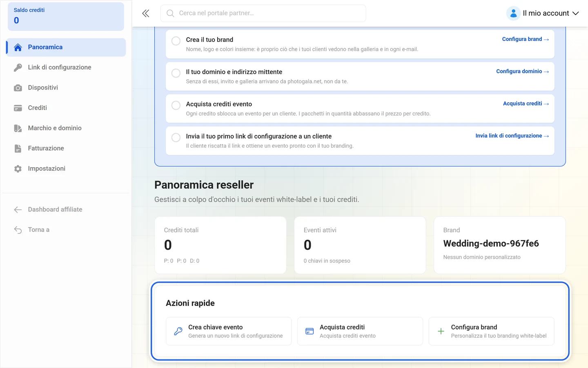Viewport: 588px width, 368px height.
Task: Mark the 'Invia il tuo primo link' step circle
Action: tap(176, 138)
